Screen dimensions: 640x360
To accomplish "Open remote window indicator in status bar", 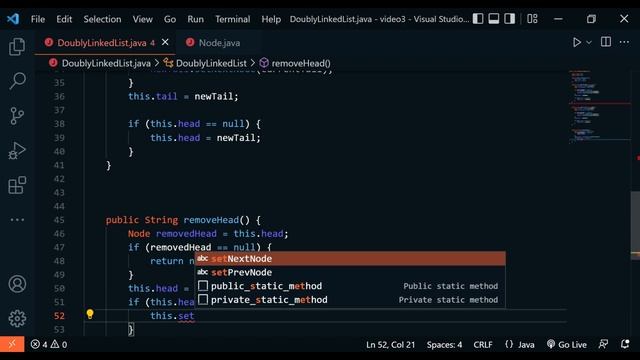I will point(12,344).
